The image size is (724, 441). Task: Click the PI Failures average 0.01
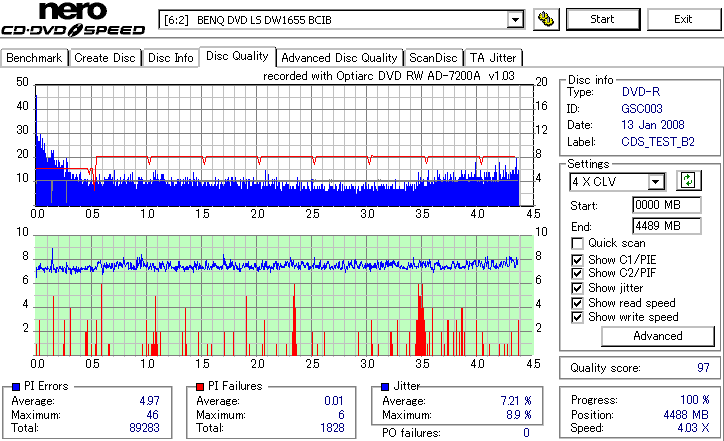(x=334, y=401)
